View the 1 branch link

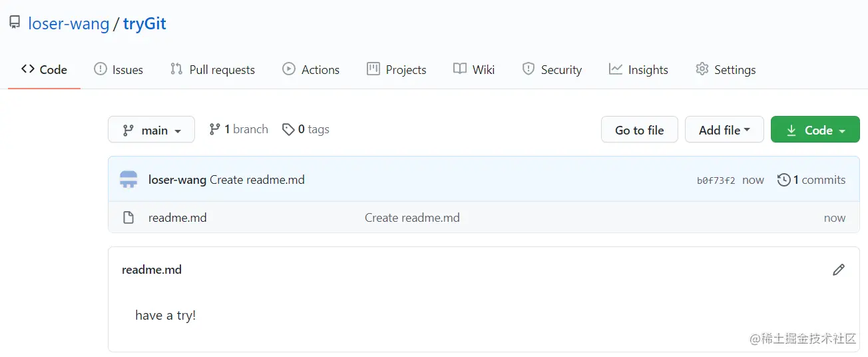(238, 129)
